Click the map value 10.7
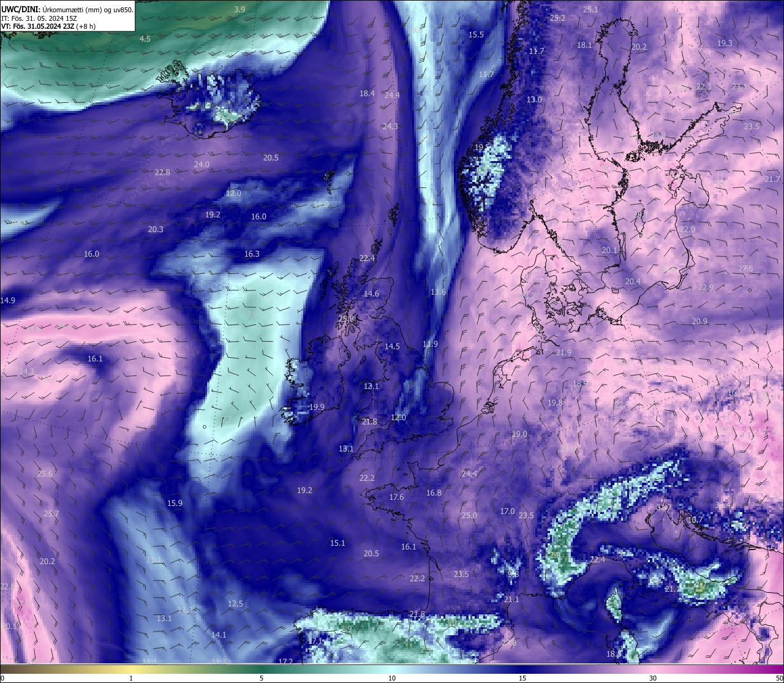The height and width of the screenshot is (683, 784). pyautogui.click(x=695, y=520)
